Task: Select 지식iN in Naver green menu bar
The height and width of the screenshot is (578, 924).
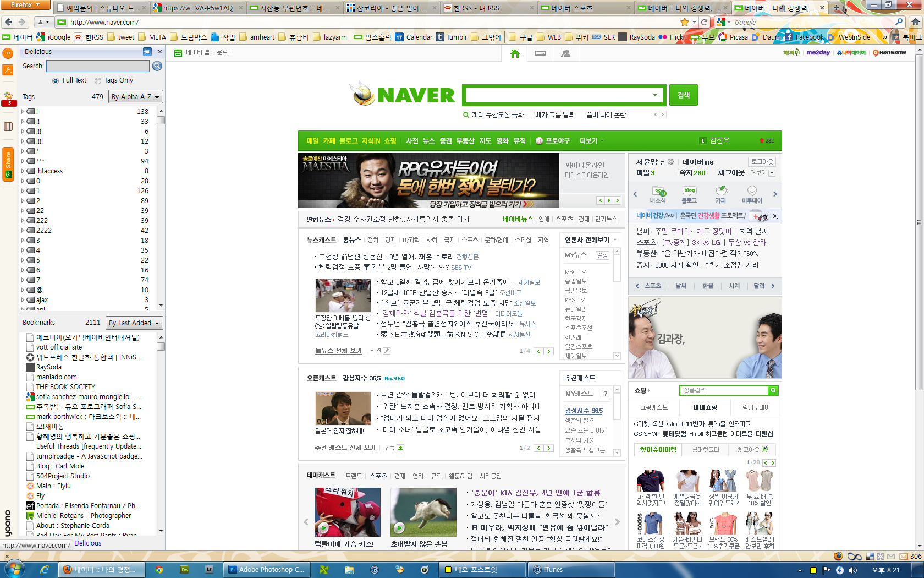Action: (371, 141)
